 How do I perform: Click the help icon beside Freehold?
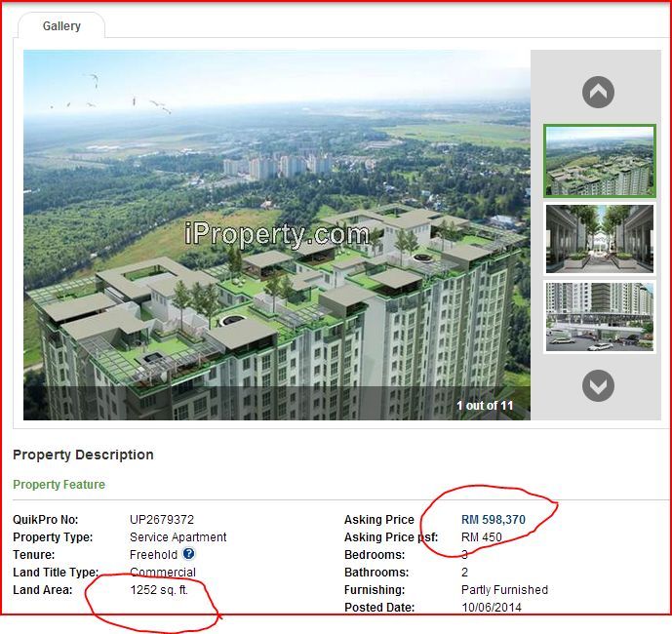189,554
